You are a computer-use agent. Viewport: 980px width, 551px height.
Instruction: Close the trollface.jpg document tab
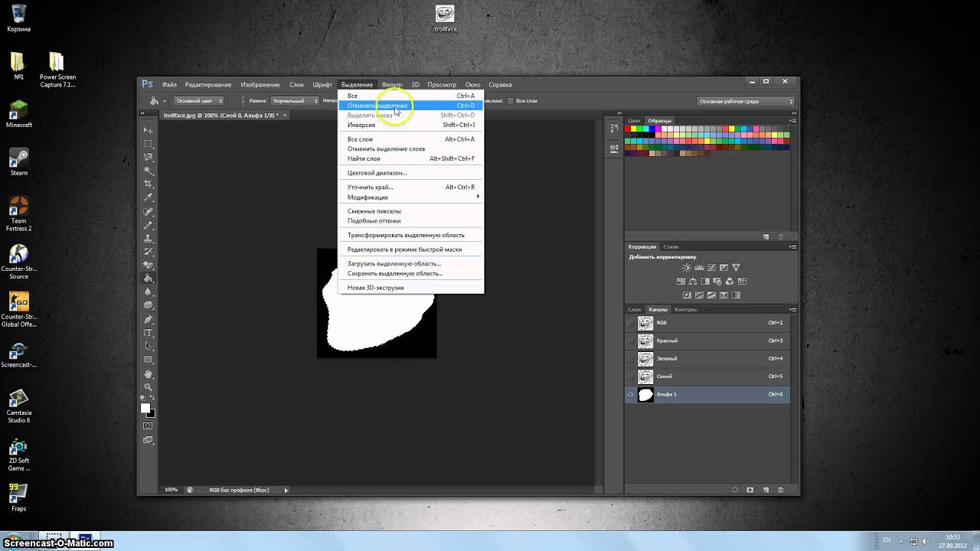[x=285, y=116]
